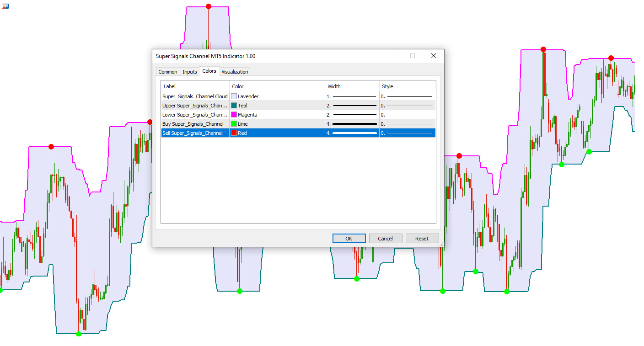
Task: Select the Colors tab
Action: tap(209, 71)
